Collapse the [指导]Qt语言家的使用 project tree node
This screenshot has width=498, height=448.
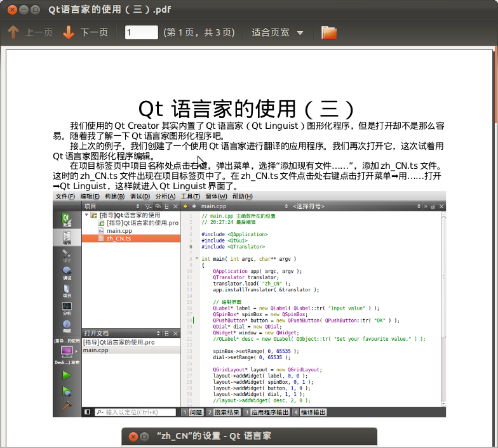(x=86, y=214)
